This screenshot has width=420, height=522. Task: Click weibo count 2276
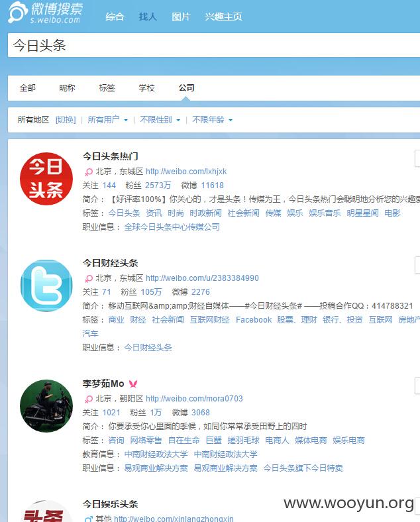click(x=201, y=292)
